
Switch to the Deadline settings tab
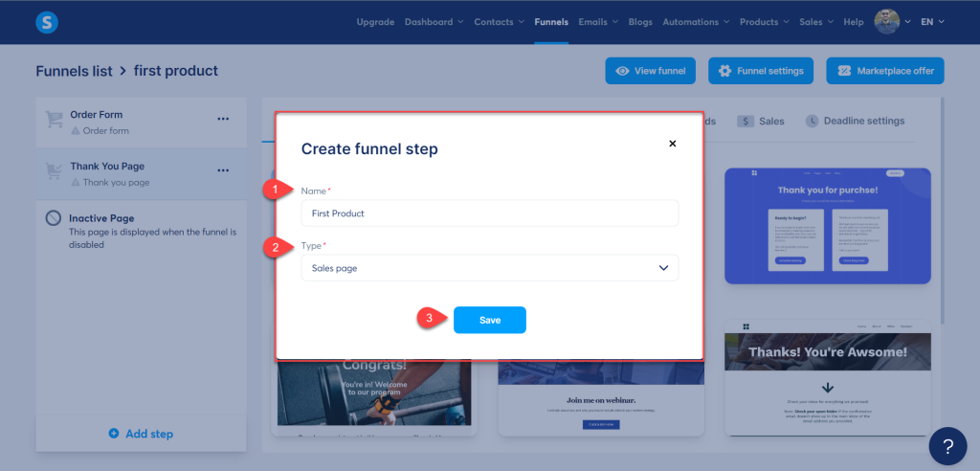[855, 122]
